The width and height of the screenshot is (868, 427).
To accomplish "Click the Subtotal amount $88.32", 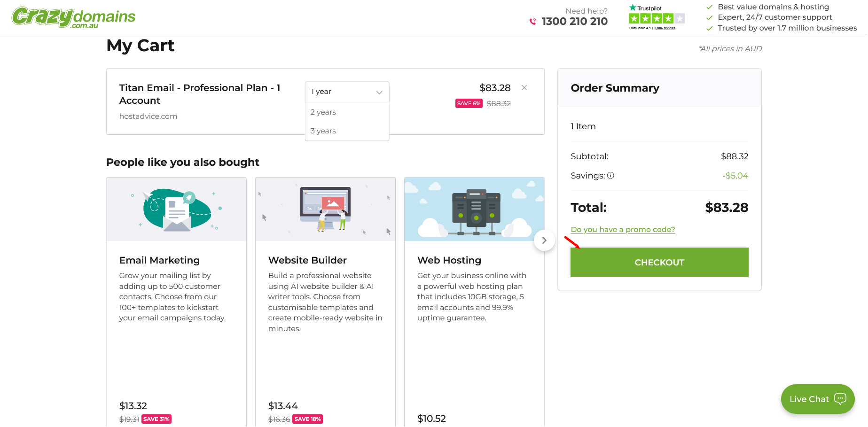I will click(735, 156).
